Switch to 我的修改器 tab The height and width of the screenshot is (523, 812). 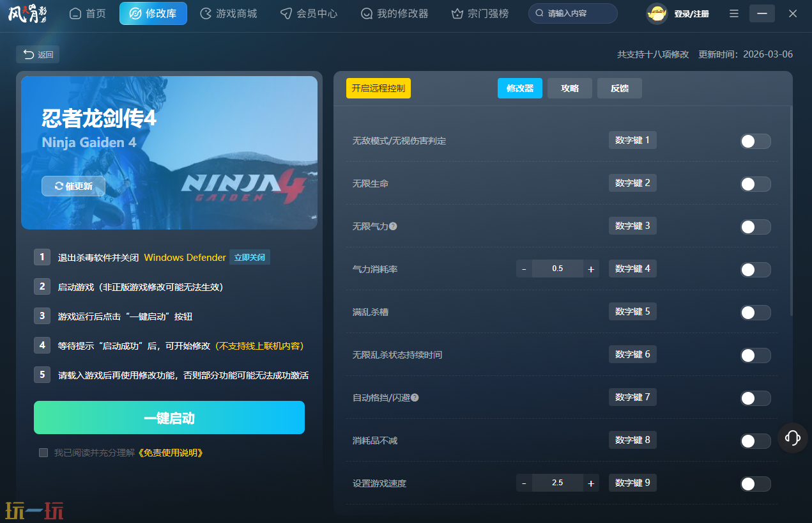394,13
